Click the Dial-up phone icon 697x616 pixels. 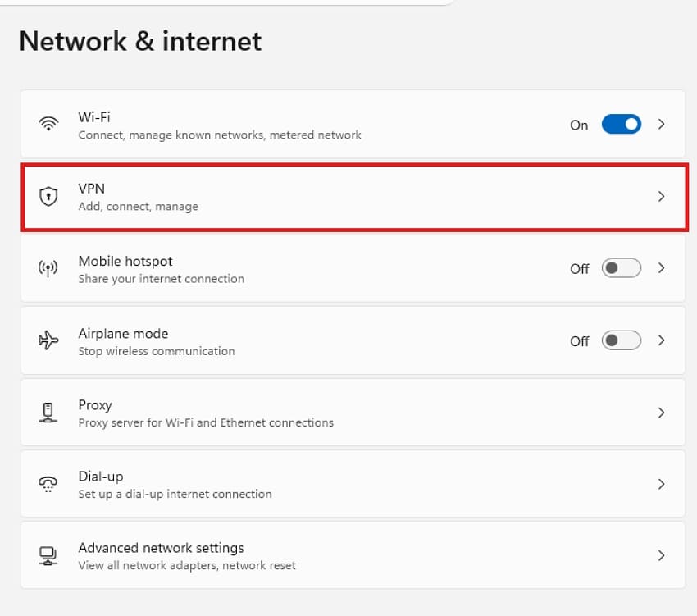click(48, 484)
